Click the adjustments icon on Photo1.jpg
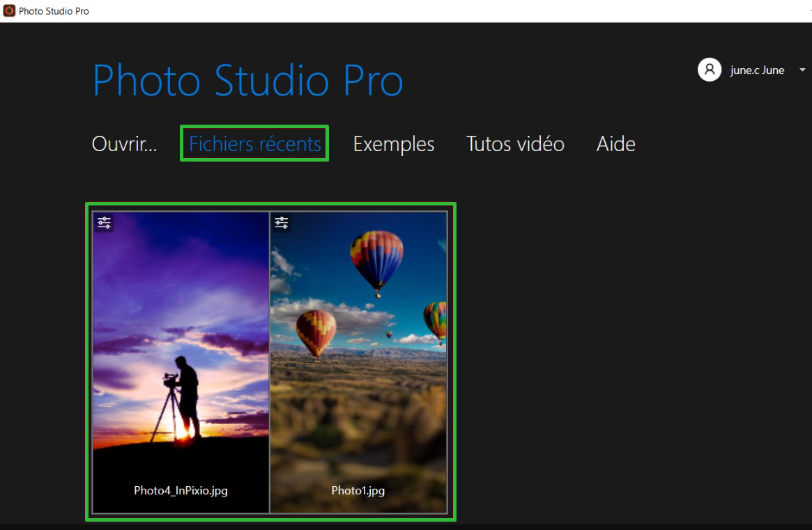The width and height of the screenshot is (812, 530). (x=281, y=223)
